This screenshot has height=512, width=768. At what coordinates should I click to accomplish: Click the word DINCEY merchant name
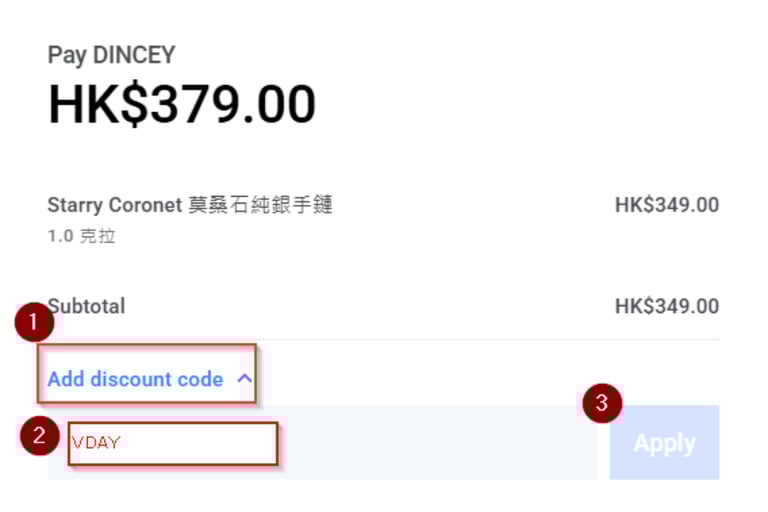[x=134, y=54]
